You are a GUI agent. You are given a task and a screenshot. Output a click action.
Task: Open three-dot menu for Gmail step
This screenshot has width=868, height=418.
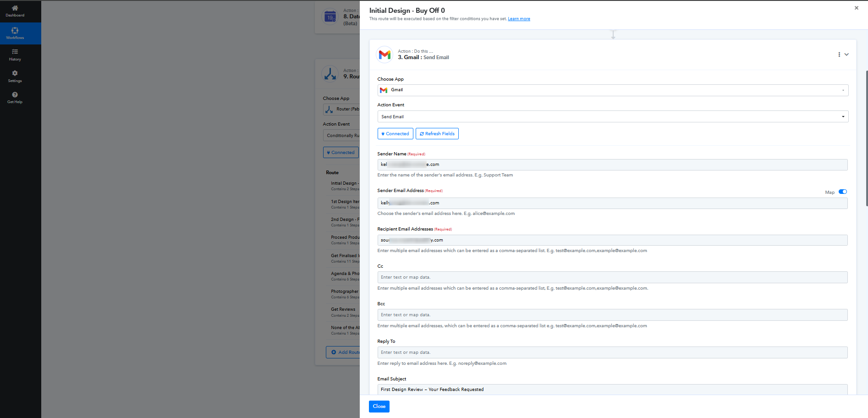[x=839, y=55]
